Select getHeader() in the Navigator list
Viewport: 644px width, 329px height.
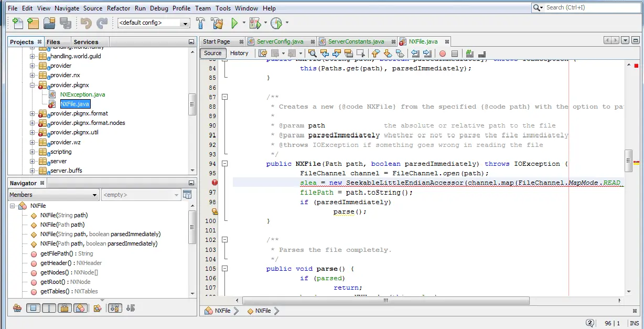[x=71, y=263]
